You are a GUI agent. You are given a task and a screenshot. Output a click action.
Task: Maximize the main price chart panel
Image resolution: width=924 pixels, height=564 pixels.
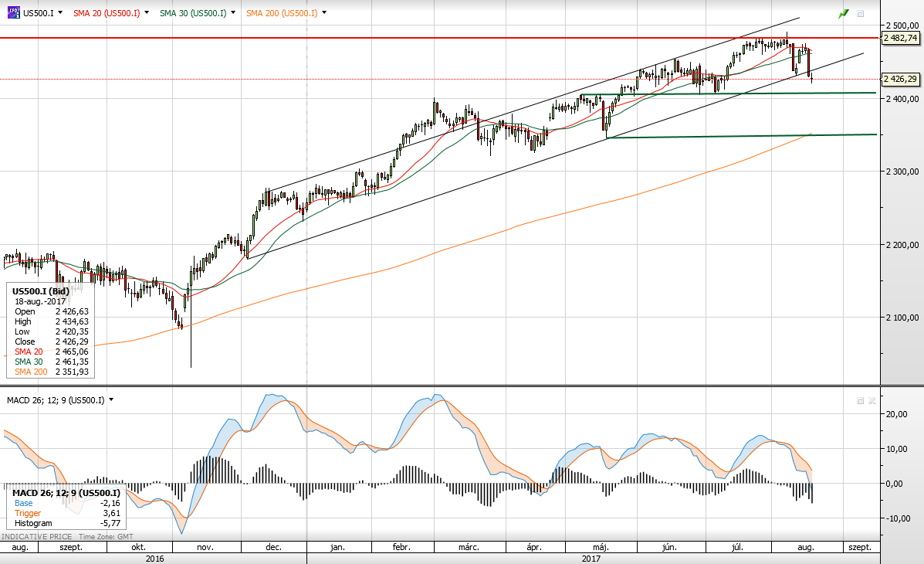861,14
